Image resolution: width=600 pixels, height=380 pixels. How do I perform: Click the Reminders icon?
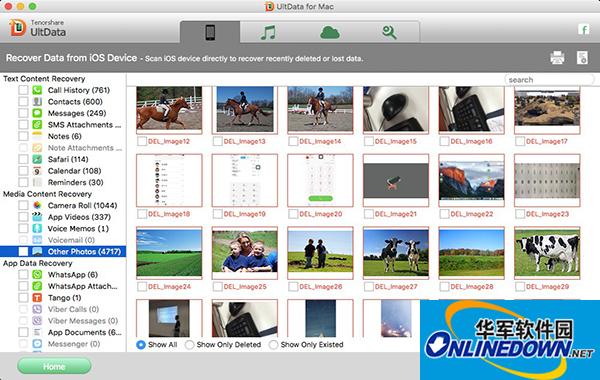tap(37, 182)
